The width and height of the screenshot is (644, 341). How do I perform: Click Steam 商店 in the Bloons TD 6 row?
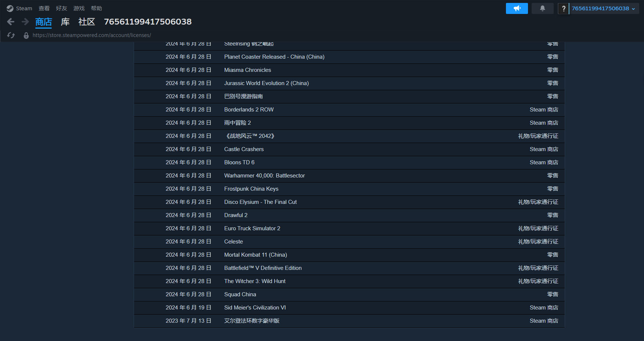544,162
